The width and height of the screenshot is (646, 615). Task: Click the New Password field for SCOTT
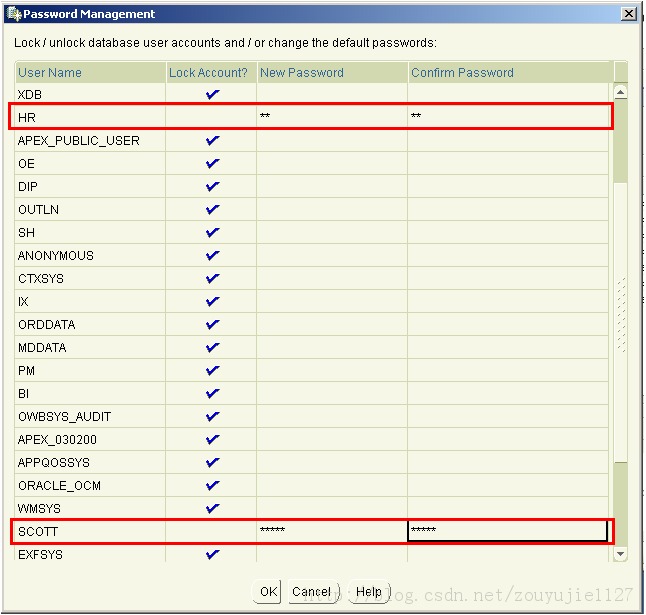(332, 532)
